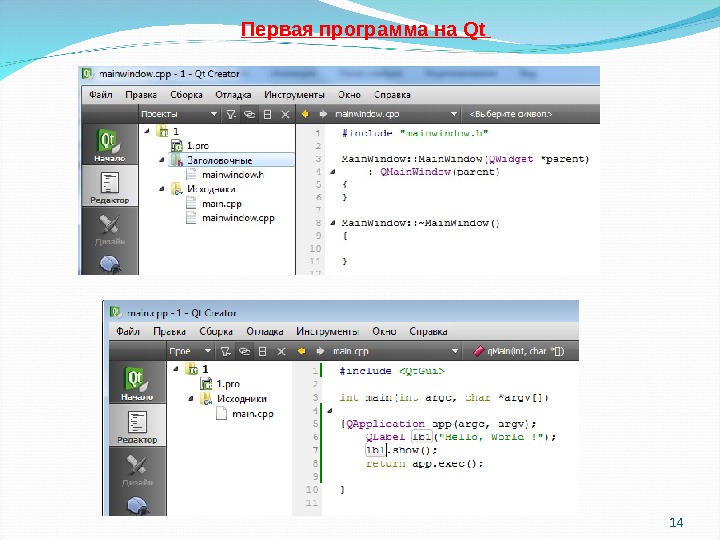Go back with yellow arrow in top window
The width and height of the screenshot is (720, 540).
305,114
